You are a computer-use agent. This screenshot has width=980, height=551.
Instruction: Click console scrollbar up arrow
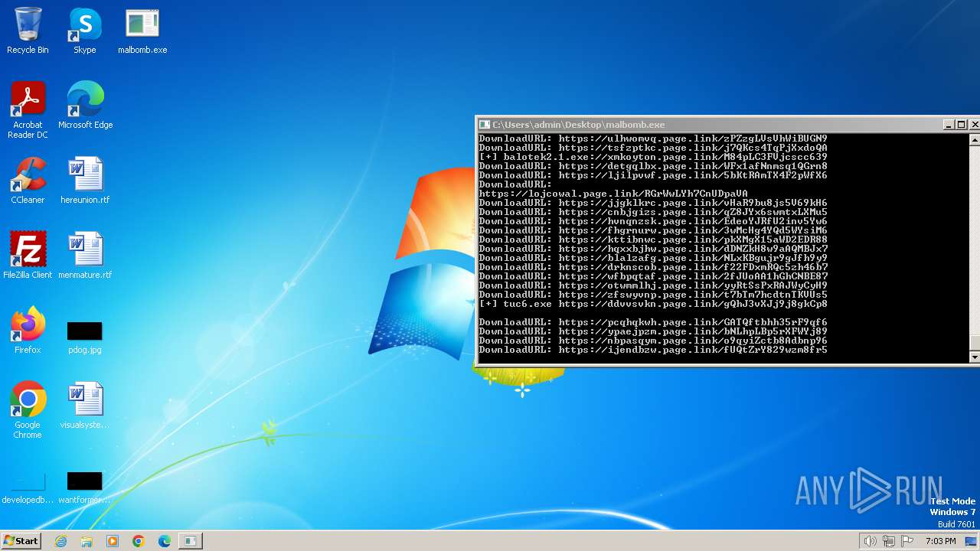[x=975, y=140]
